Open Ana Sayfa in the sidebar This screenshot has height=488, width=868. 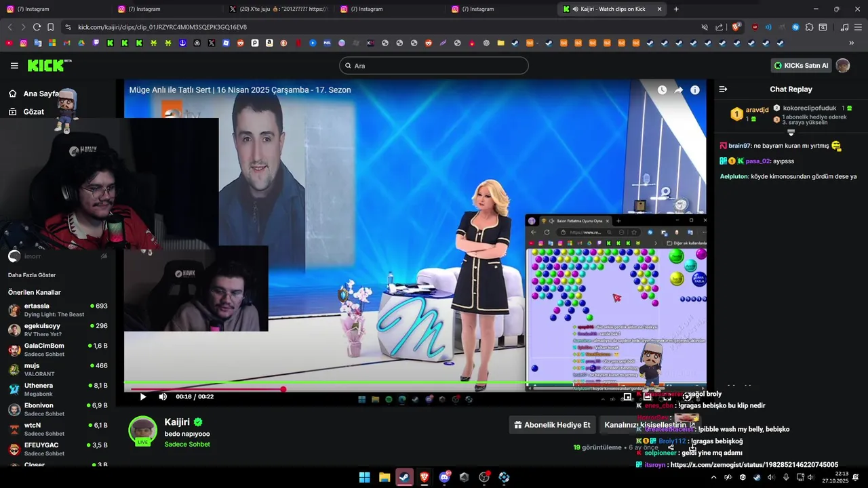(x=34, y=94)
